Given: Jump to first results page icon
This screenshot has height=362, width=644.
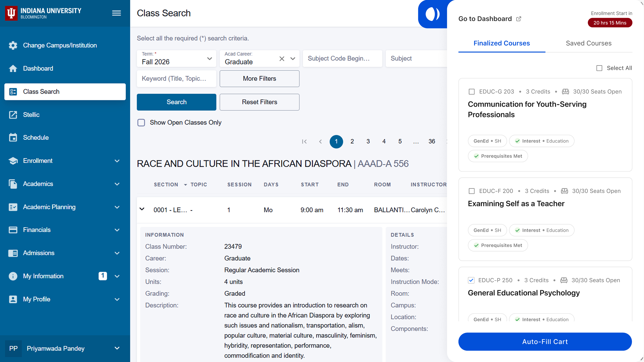Looking at the screenshot, I should pyautogui.click(x=304, y=142).
